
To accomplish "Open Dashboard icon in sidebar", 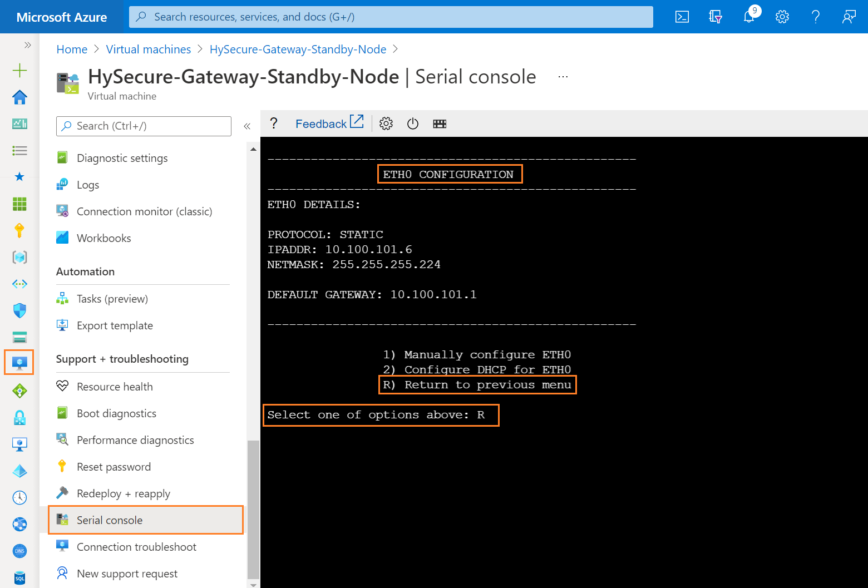I will click(19, 123).
